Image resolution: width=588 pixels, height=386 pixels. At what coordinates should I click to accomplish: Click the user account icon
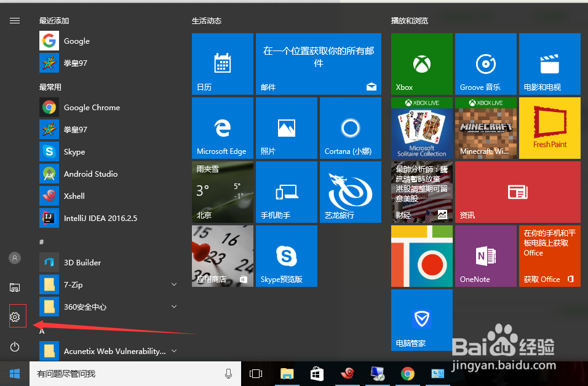tap(15, 258)
